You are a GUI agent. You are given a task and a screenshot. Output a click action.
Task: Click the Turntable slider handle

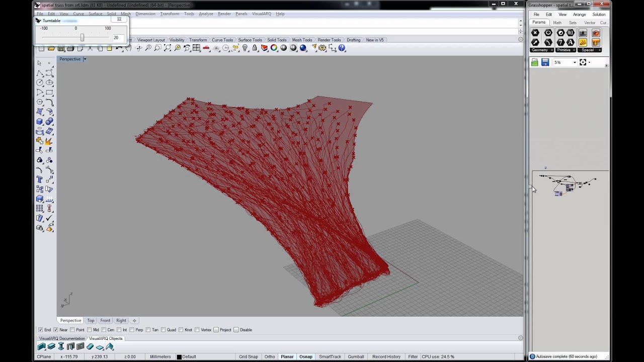pyautogui.click(x=82, y=38)
